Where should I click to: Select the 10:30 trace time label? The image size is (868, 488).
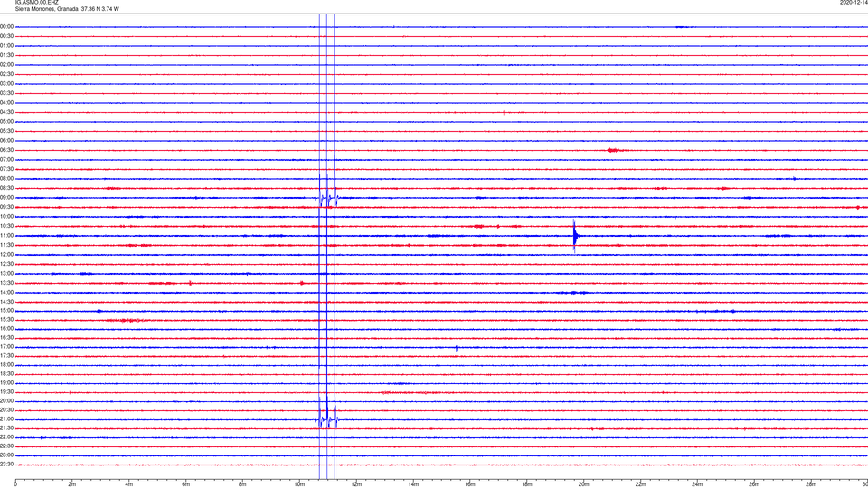[7, 226]
